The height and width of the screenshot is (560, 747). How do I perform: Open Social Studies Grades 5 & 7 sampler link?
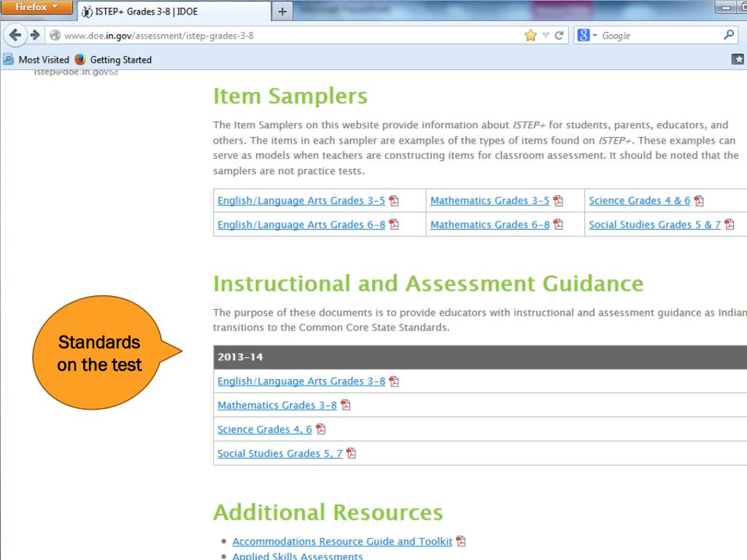654,225
